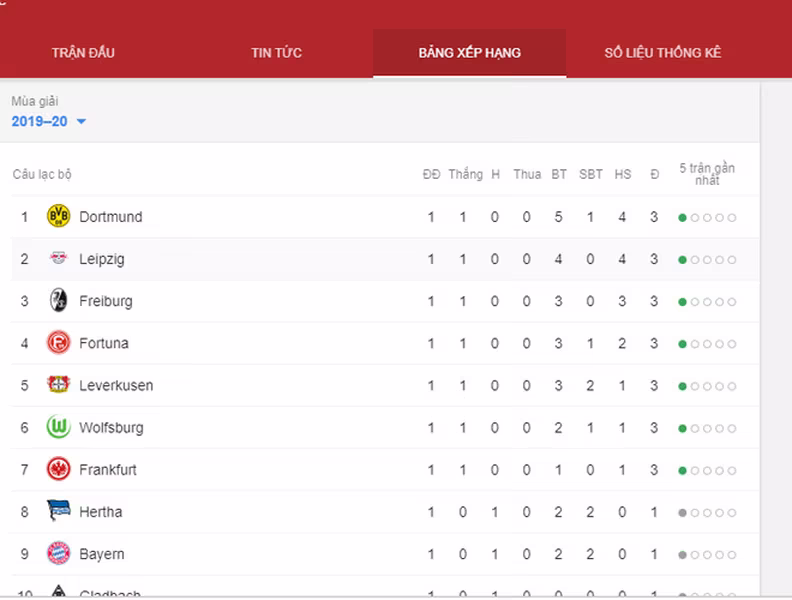Image resolution: width=792 pixels, height=600 pixels.
Task: Switch to the TRẬN ĐẤU tab
Action: 83,52
